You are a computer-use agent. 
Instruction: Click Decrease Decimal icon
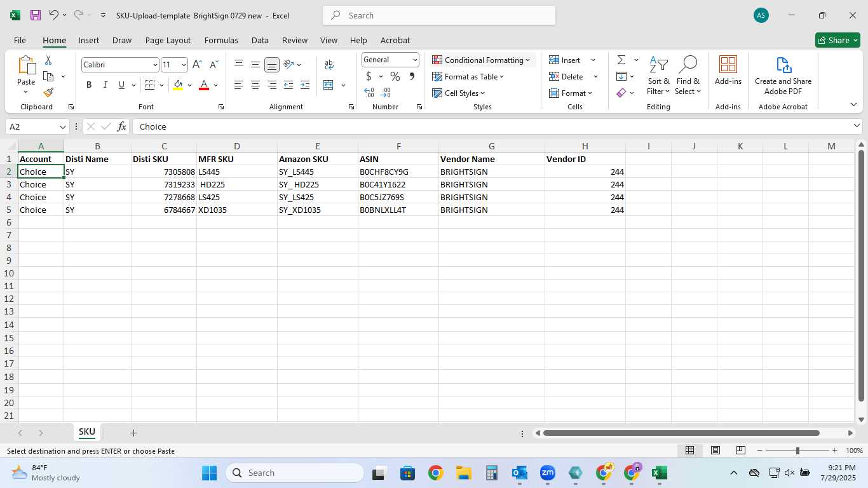point(386,93)
